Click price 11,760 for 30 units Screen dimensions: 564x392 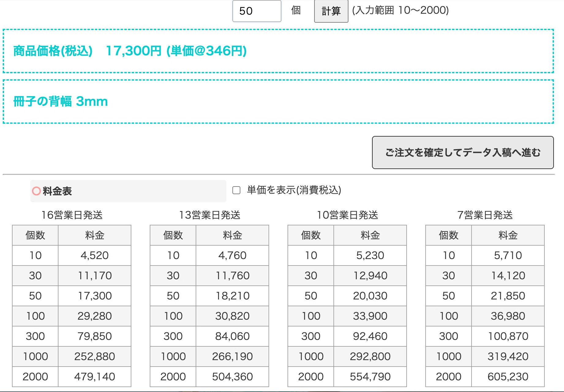click(232, 276)
